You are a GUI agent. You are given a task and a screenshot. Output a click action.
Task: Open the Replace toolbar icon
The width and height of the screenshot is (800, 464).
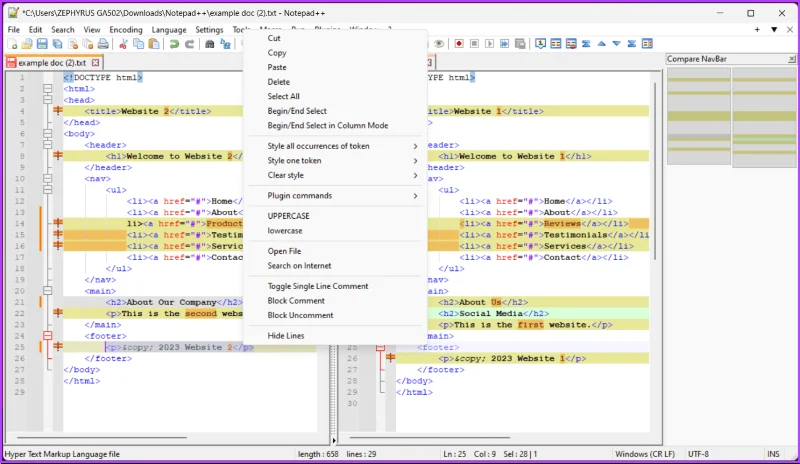tap(225, 44)
